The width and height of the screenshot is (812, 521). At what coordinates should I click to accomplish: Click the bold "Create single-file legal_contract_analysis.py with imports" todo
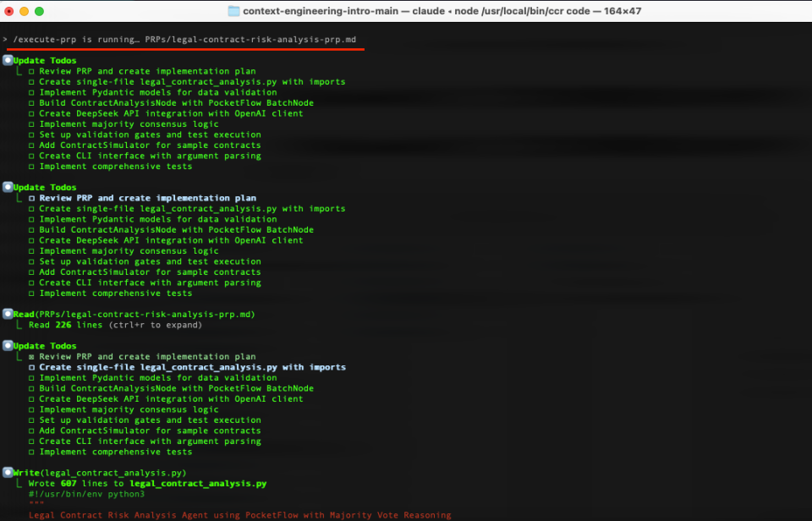193,368
